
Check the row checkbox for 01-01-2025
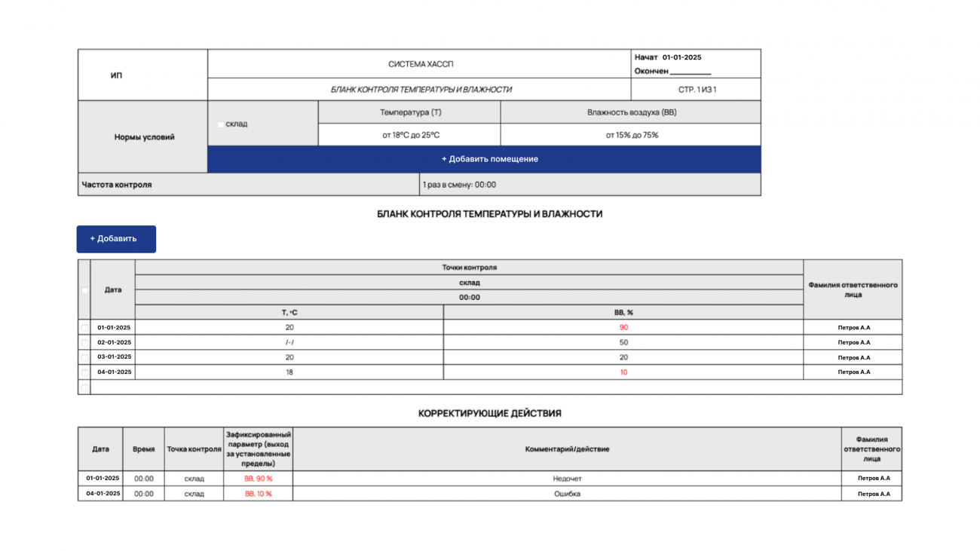(x=84, y=328)
